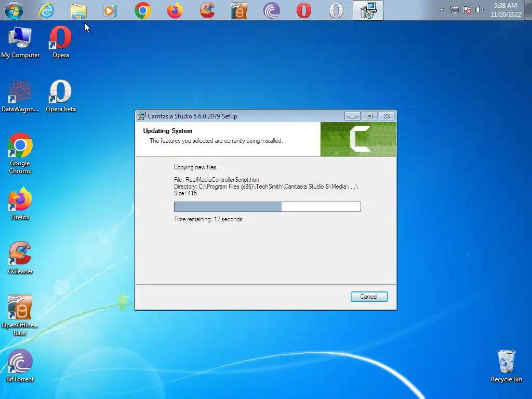Select My Computer desktop icon

coord(20,43)
